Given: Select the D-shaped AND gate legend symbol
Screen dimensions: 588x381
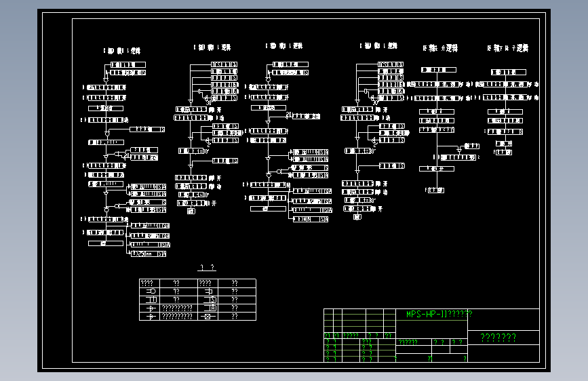Looking at the screenshot, I should pos(151,291).
